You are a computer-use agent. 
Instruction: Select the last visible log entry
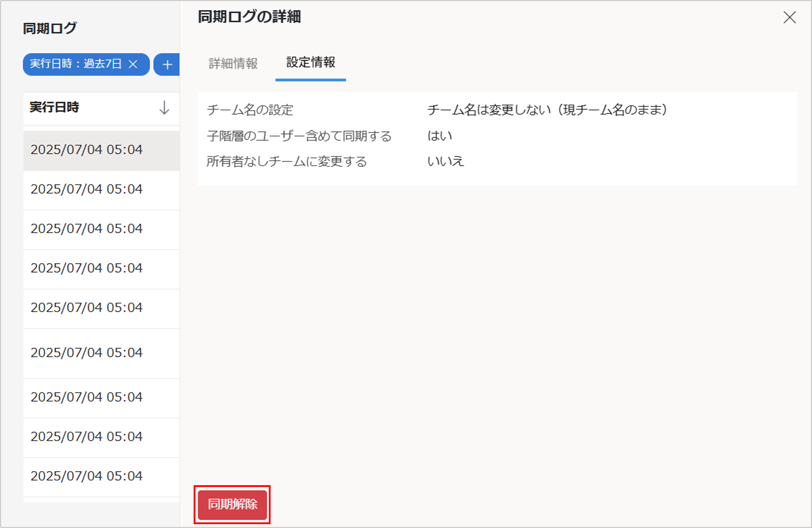(87, 476)
